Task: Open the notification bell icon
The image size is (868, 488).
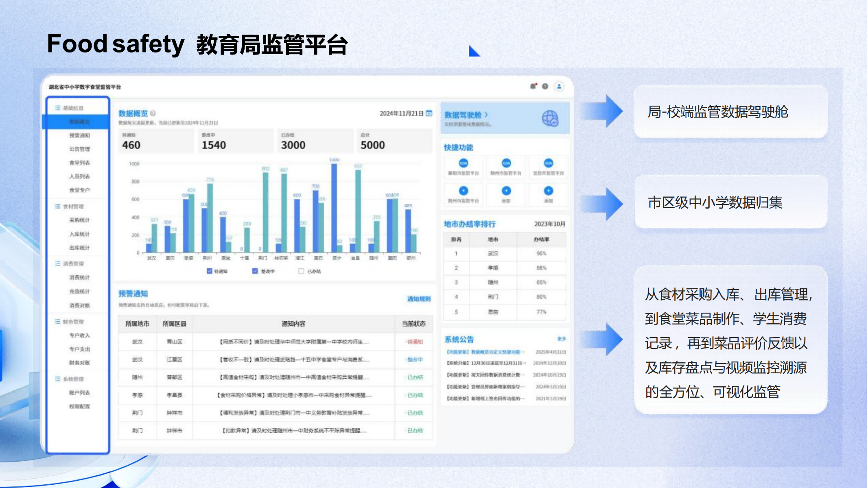Action: 533,86
